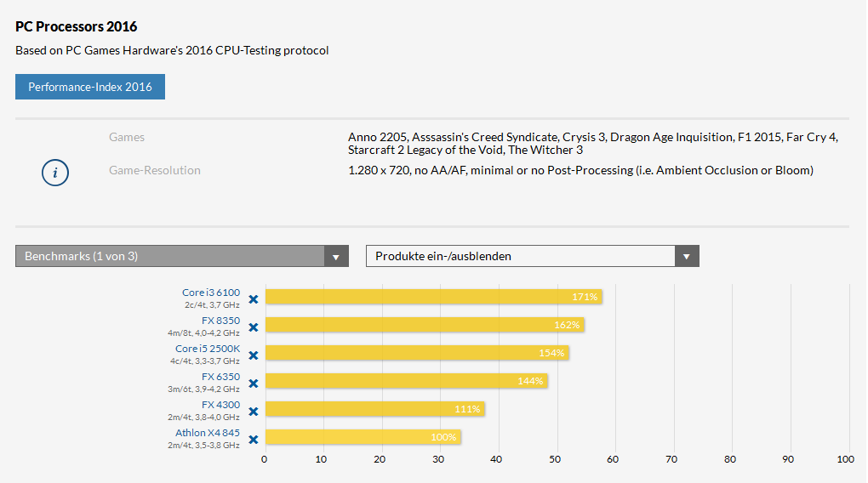Open the Core i3 6100 link
Screen dimensions: 868x483
(x=211, y=293)
